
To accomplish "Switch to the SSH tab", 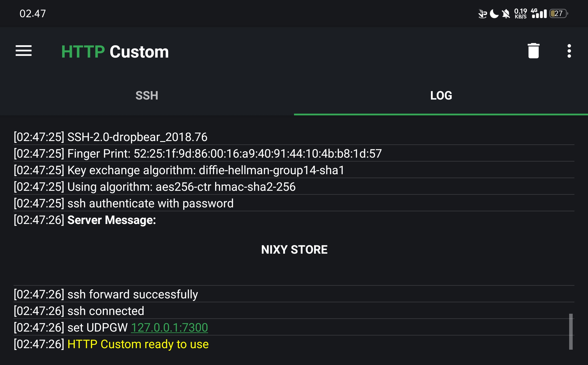I will click(x=147, y=96).
